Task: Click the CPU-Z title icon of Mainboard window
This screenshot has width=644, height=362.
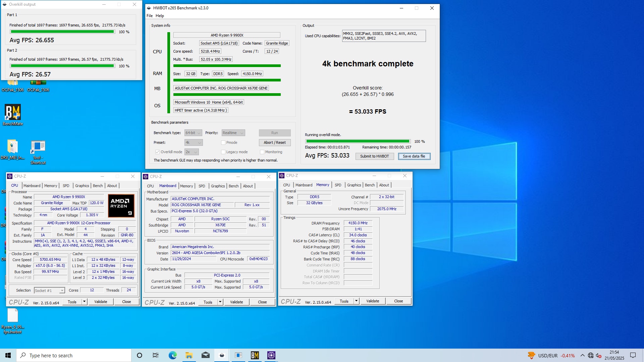Action: point(146,177)
